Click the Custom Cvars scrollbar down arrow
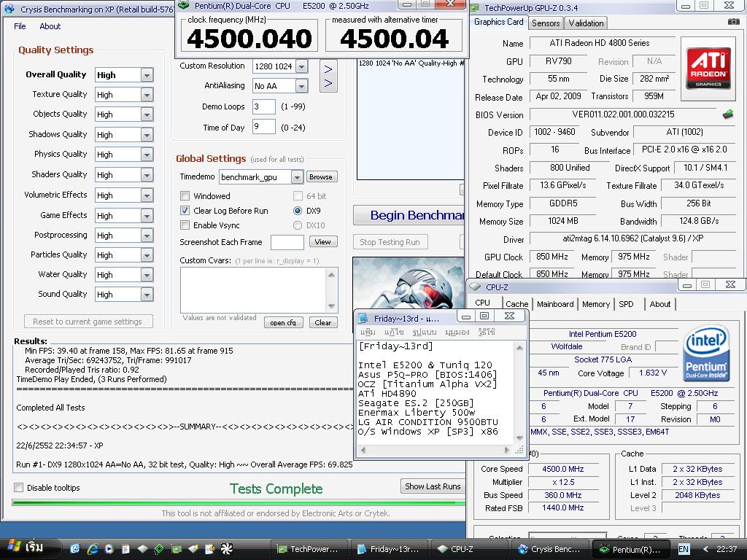The width and height of the screenshot is (747, 560). (331, 306)
